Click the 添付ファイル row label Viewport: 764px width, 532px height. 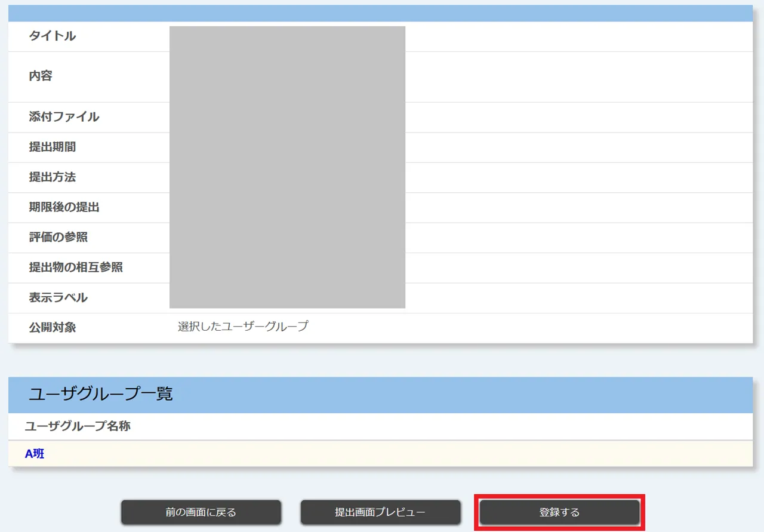(x=64, y=117)
